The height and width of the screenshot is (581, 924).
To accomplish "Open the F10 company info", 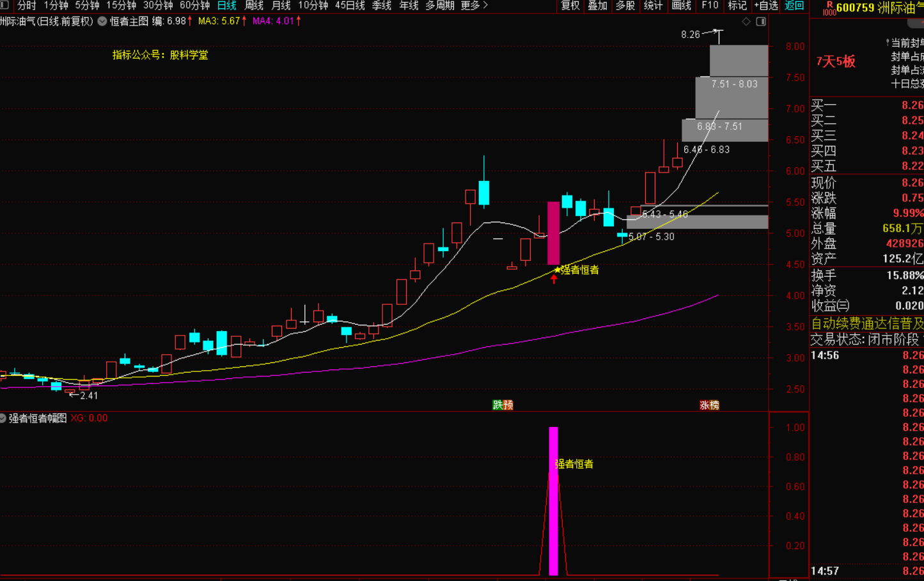I will pos(710,6).
